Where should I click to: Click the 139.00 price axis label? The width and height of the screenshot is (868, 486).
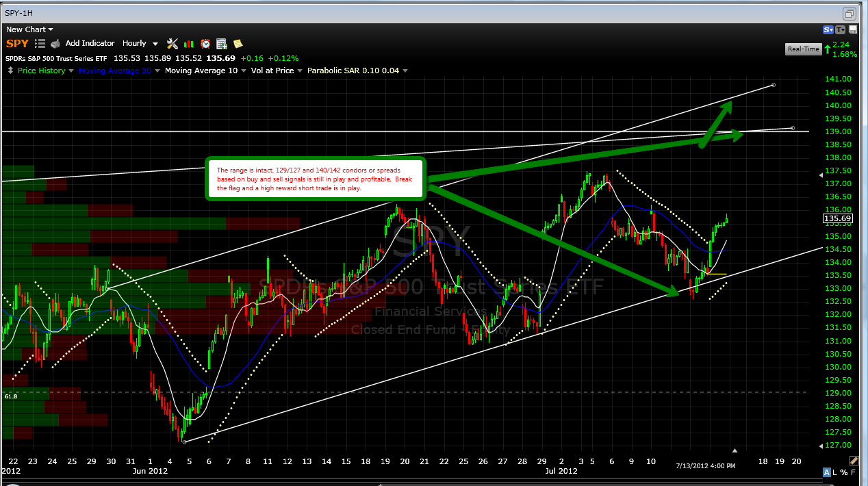pos(837,131)
